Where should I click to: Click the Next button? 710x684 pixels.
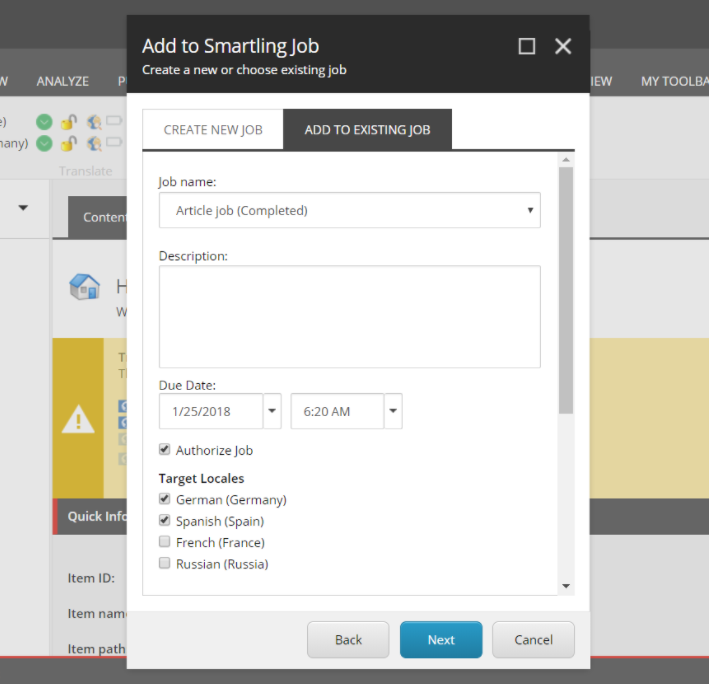coord(441,640)
